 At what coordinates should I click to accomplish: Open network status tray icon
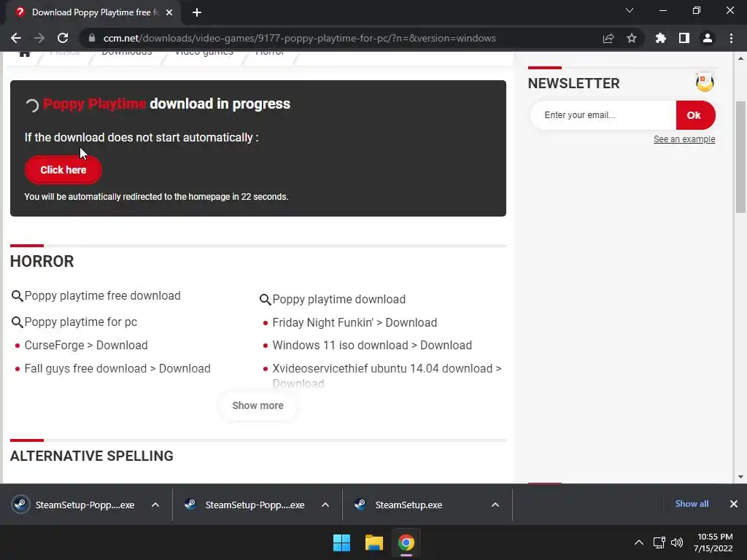coord(659,542)
